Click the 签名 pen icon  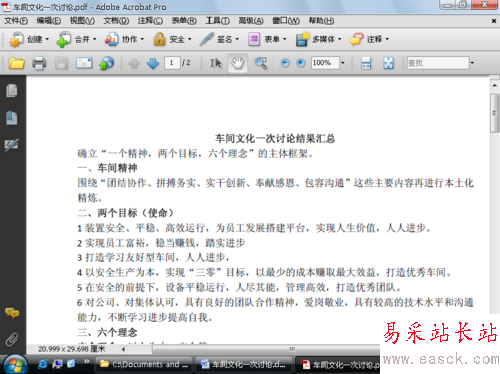(206, 39)
